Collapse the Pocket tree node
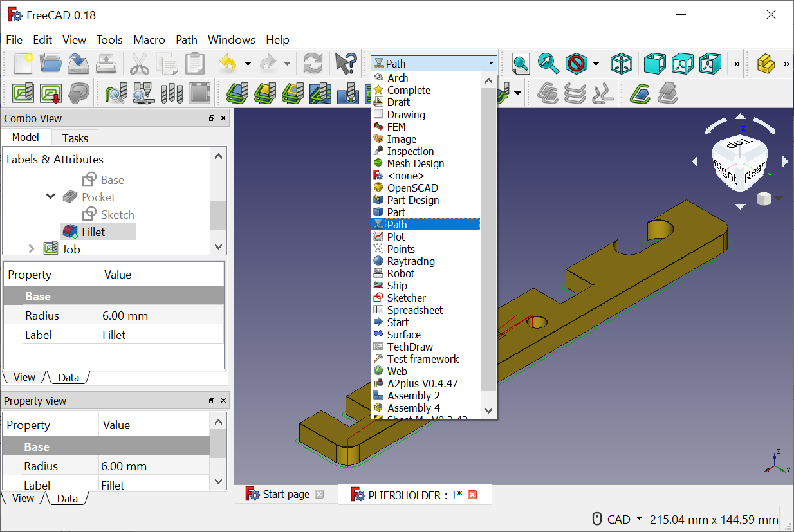794x532 pixels. [x=51, y=196]
